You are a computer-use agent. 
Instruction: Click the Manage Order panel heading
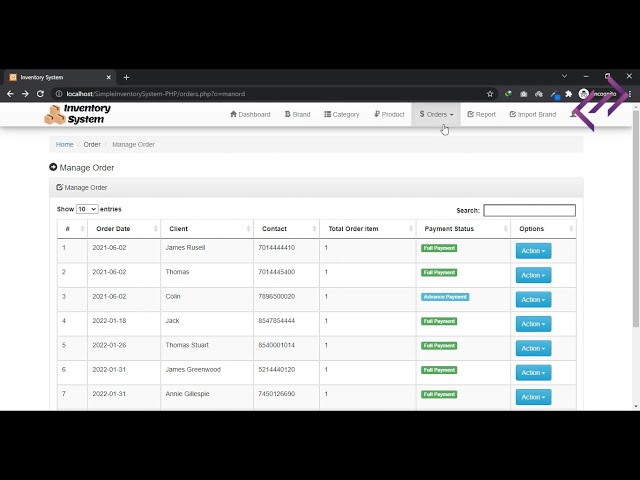pyautogui.click(x=316, y=188)
